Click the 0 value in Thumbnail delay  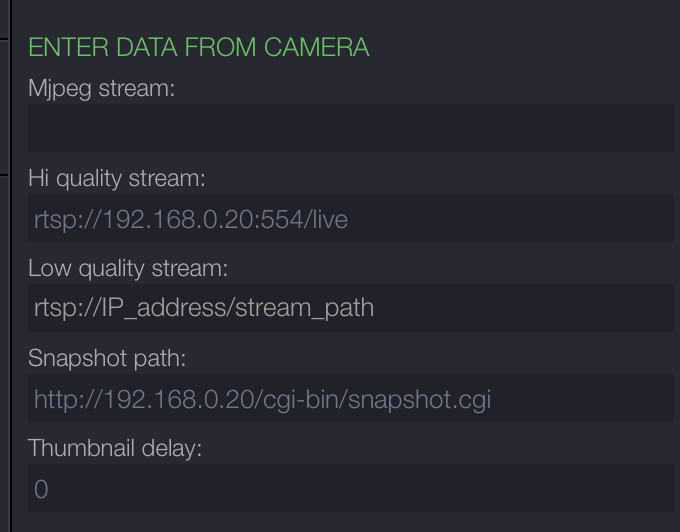click(41, 489)
